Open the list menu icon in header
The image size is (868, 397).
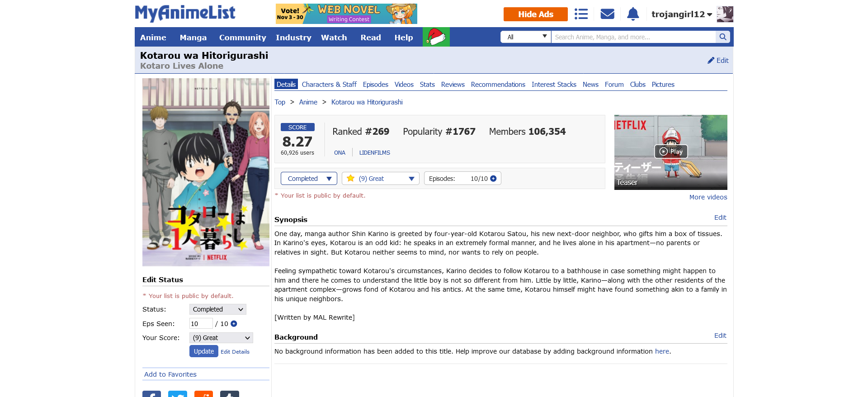(x=581, y=14)
